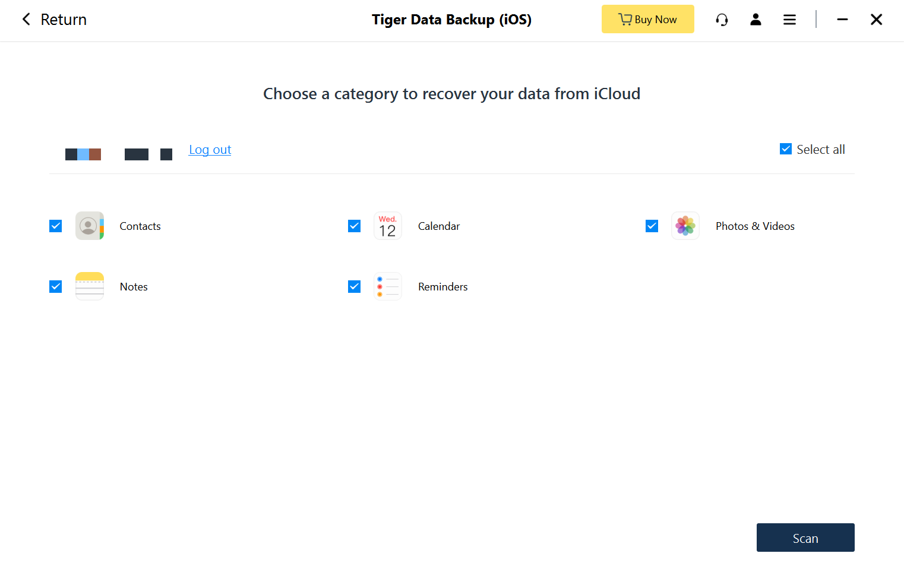Uncheck the Calendar checkbox

pyautogui.click(x=355, y=226)
